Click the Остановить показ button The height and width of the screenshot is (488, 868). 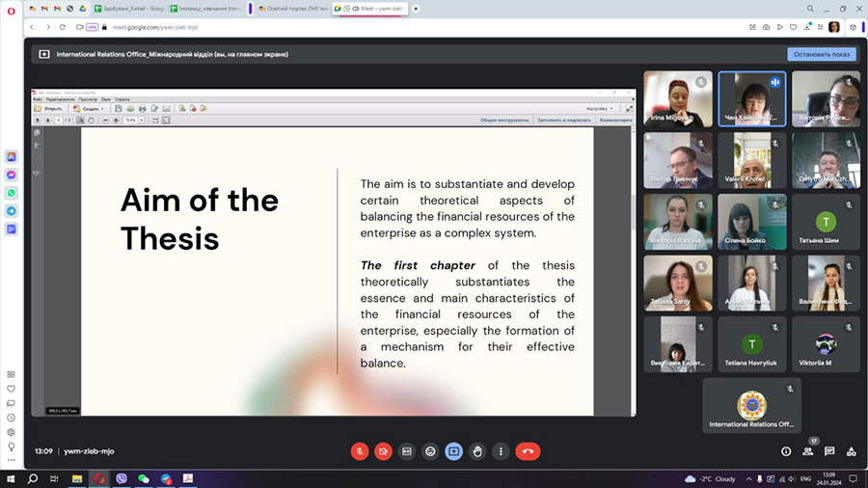822,54
